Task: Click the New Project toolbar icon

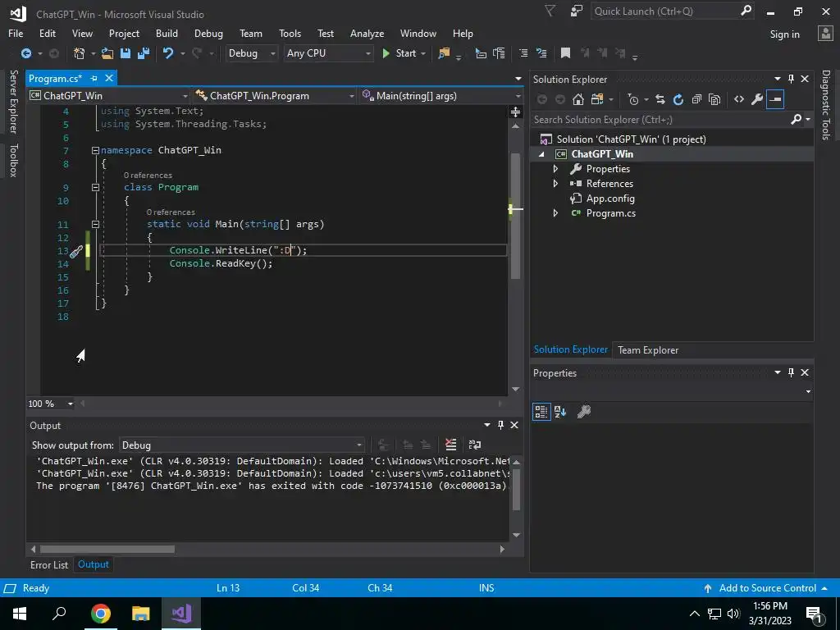Action: click(x=80, y=53)
